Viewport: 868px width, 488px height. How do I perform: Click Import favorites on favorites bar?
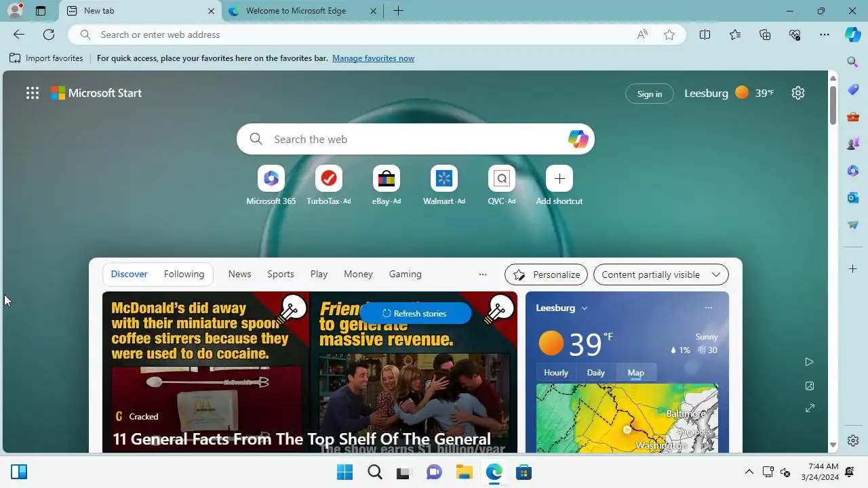46,58
